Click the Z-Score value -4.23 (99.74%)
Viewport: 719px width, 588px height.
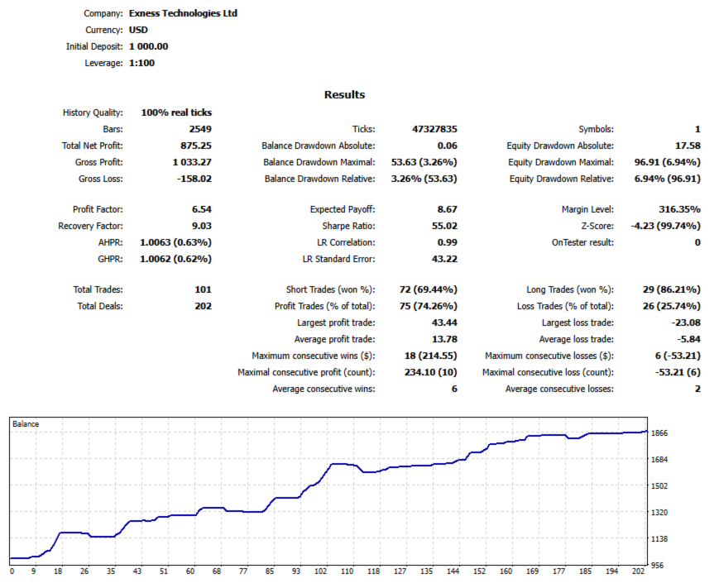(666, 226)
